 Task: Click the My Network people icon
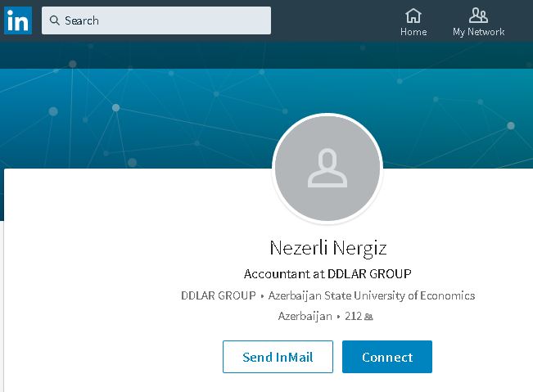coord(478,15)
